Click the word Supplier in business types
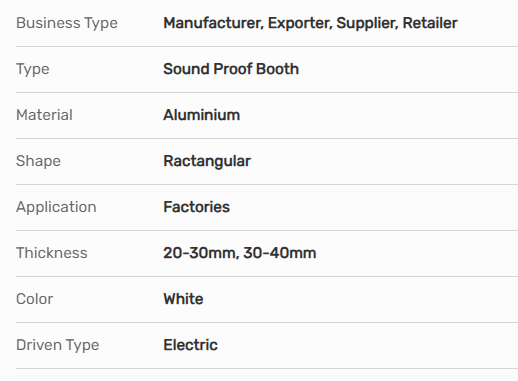The height and width of the screenshot is (381, 518). point(367,23)
